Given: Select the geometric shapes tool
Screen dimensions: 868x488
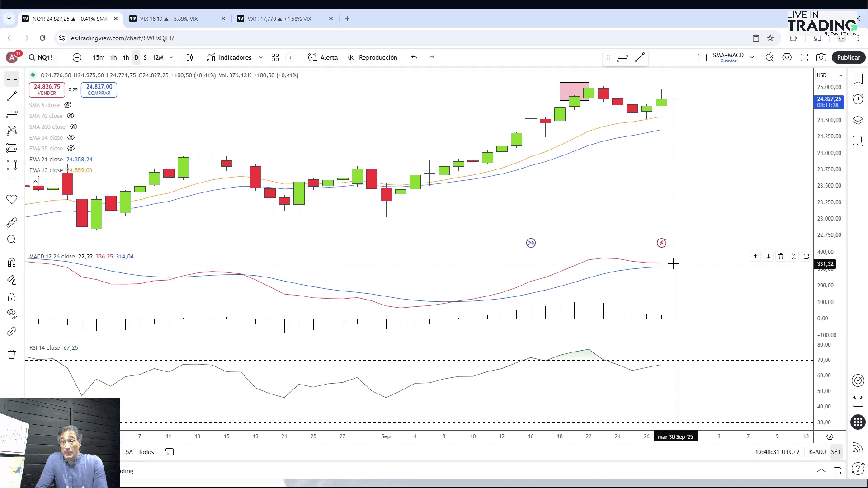Looking at the screenshot, I should click(12, 165).
